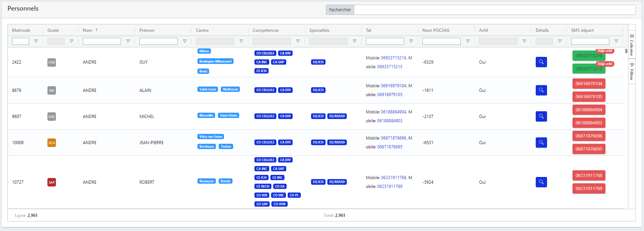
Task: Select matricule cell 10009
Action: pyautogui.click(x=18, y=143)
